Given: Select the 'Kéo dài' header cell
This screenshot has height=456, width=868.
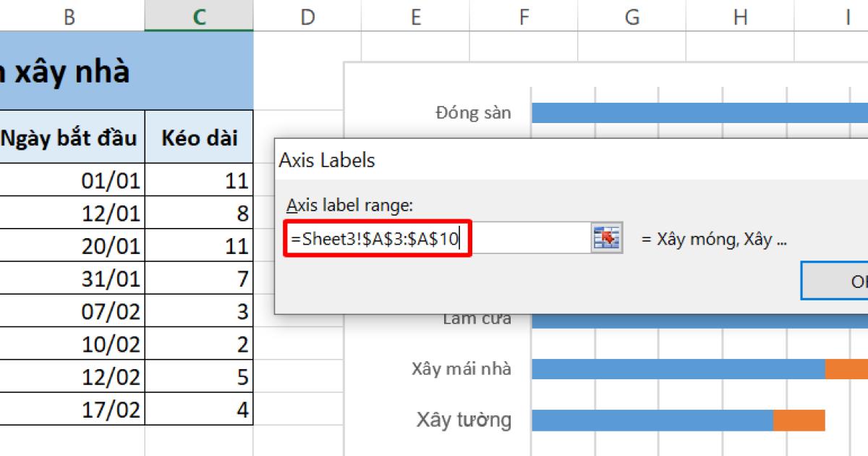Looking at the screenshot, I should pos(200,138).
